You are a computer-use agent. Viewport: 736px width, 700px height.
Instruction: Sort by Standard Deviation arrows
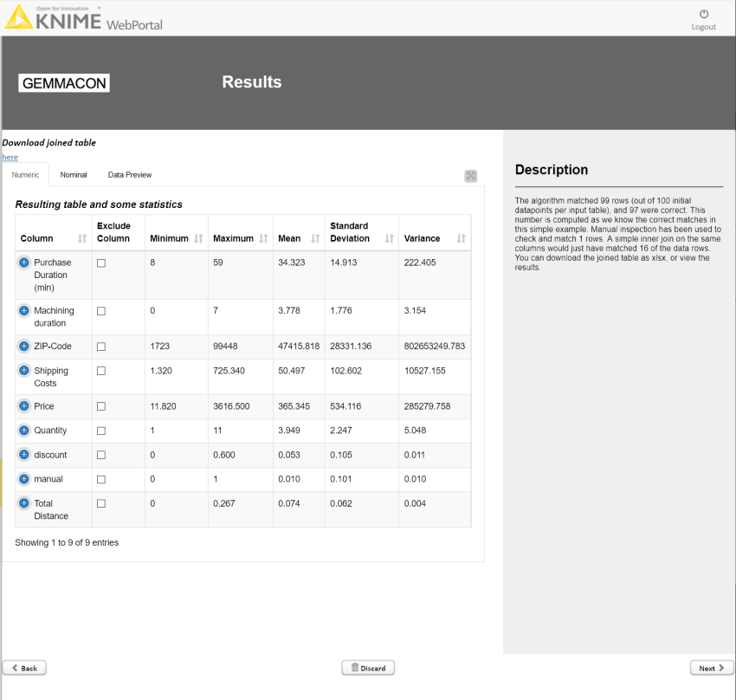(389, 238)
